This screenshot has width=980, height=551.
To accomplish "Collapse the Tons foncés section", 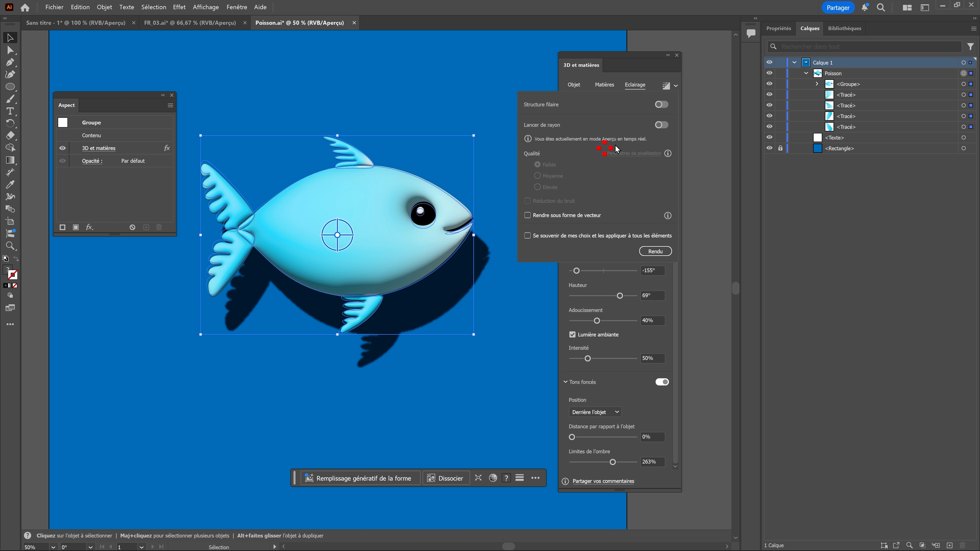I will click(565, 382).
